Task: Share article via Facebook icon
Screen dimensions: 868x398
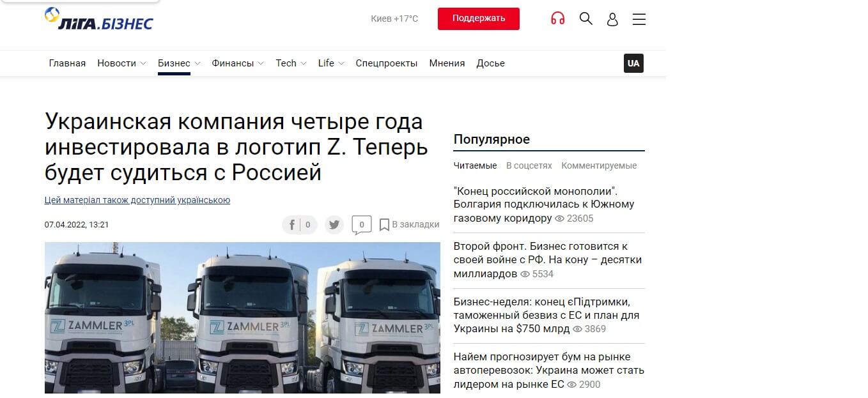Action: coord(300,225)
